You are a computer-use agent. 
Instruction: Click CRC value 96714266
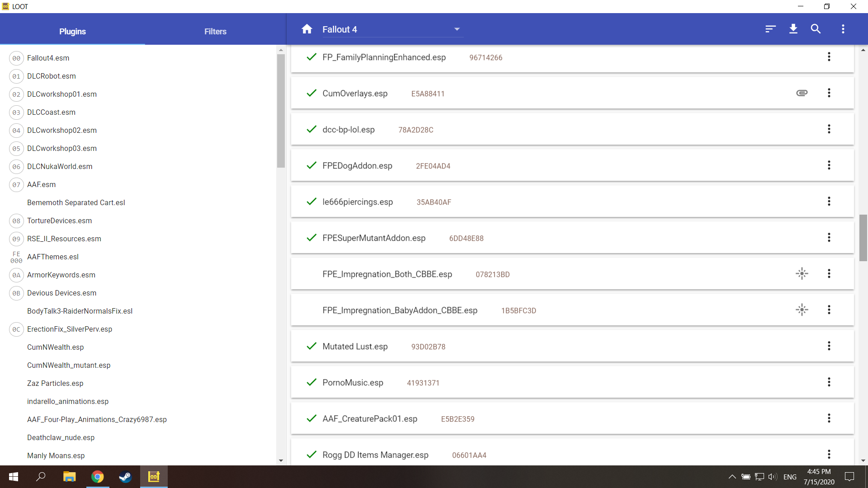(486, 58)
